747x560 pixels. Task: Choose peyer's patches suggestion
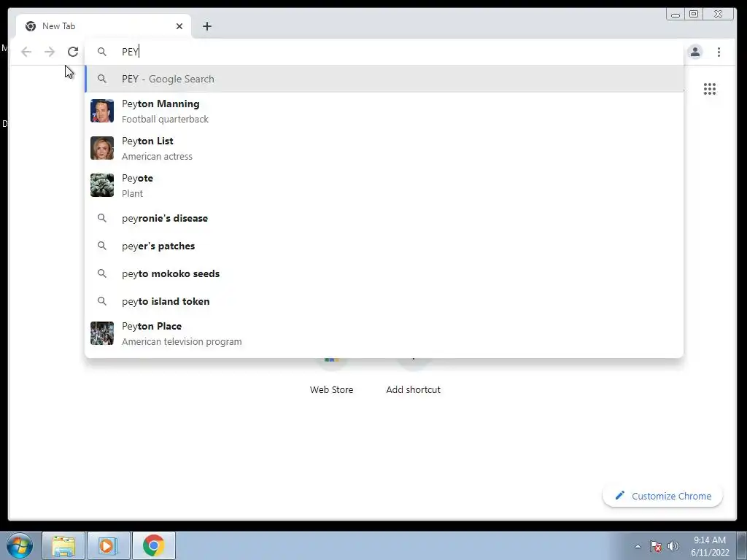tap(384, 246)
